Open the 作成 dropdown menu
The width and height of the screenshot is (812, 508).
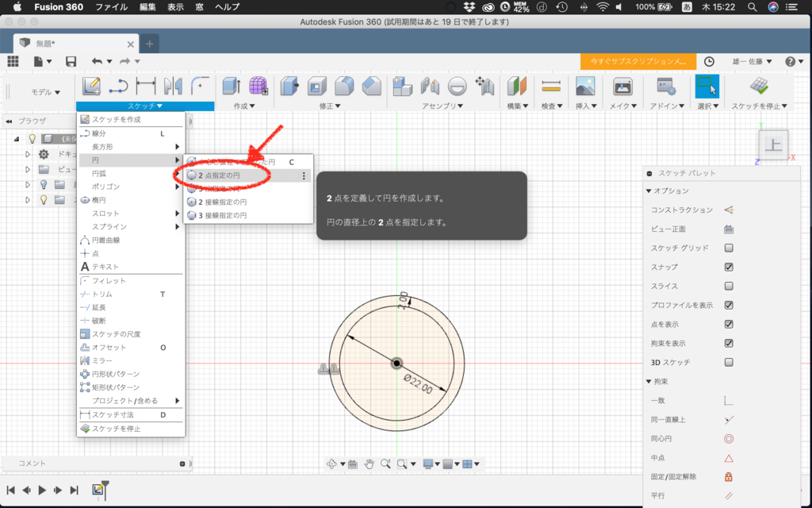(244, 106)
